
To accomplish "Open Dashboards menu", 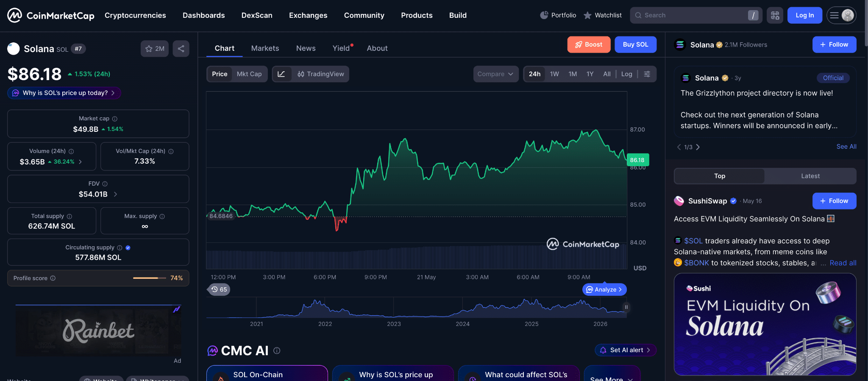I will (203, 15).
